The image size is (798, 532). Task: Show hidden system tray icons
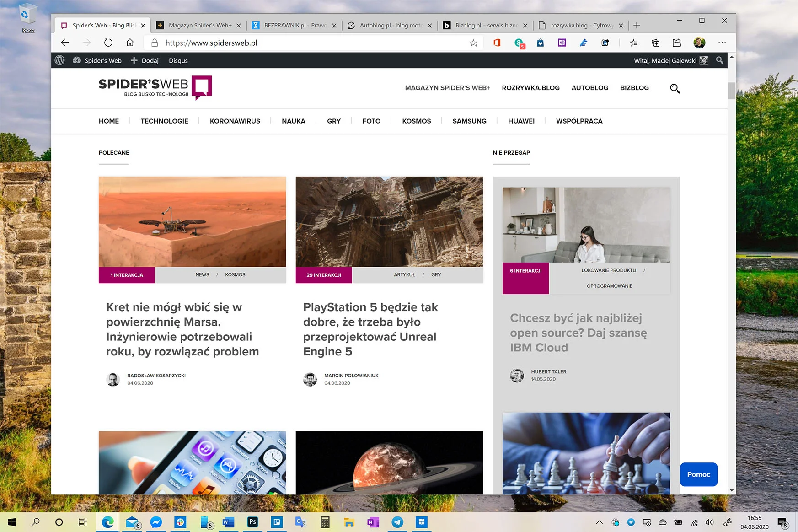(x=599, y=522)
